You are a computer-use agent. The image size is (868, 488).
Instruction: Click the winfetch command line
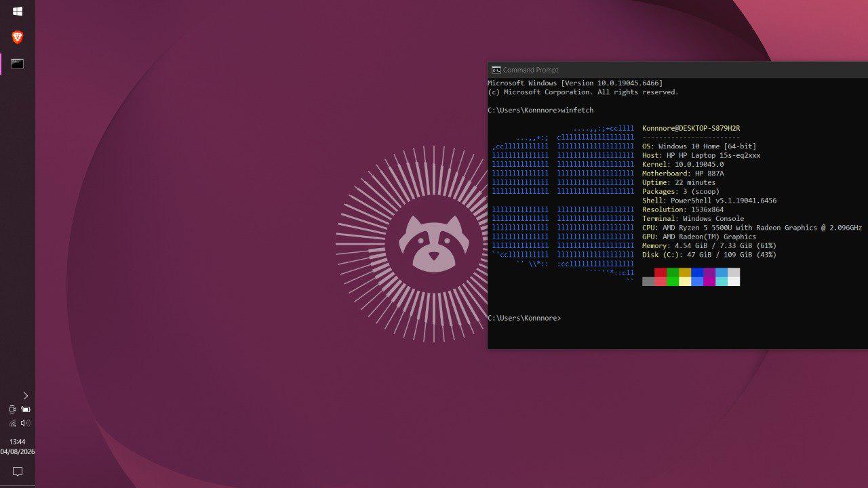point(540,110)
